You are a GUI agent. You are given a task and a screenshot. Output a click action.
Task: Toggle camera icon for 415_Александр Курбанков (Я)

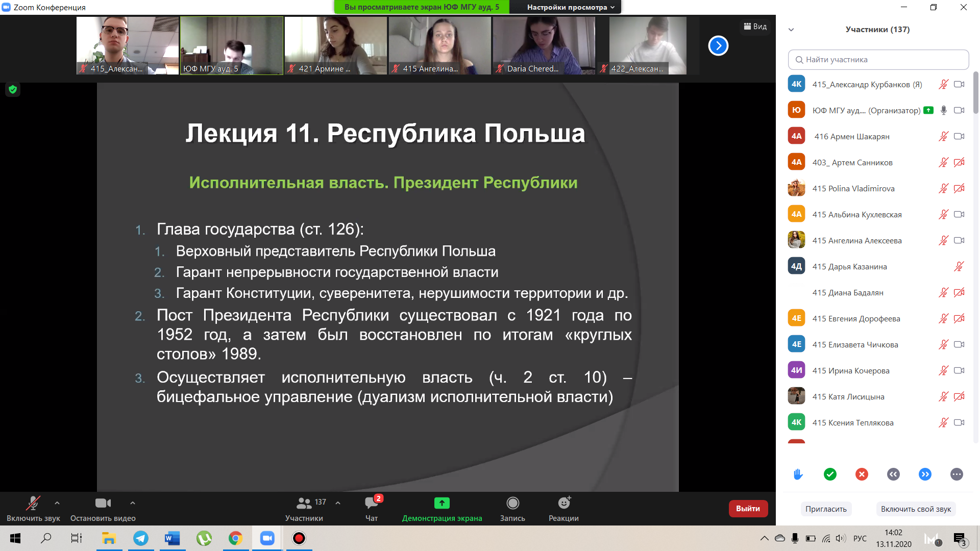pos(959,84)
